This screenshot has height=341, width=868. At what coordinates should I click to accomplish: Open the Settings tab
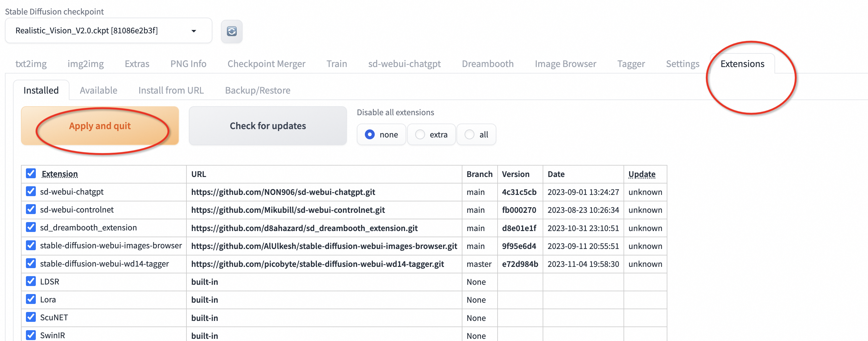(x=682, y=64)
